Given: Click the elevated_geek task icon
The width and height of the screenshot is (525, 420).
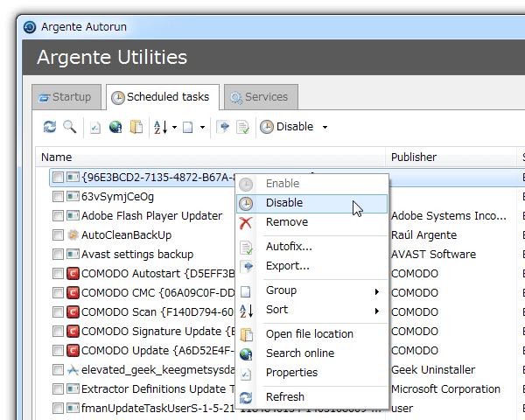Looking at the screenshot, I should [73, 370].
